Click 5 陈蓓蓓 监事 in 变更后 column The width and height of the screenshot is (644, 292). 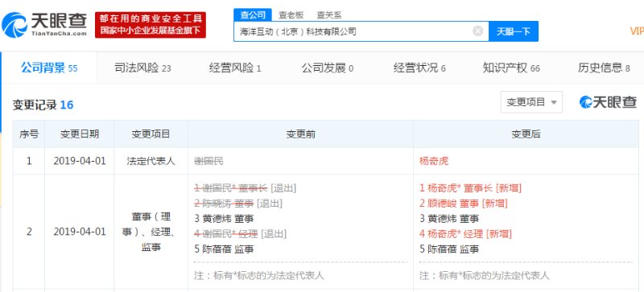[449, 249]
